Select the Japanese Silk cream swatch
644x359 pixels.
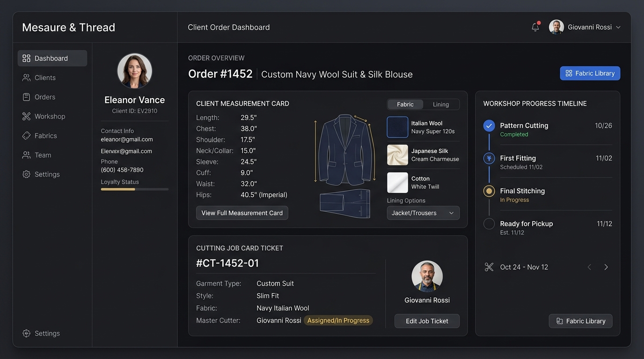(x=398, y=155)
